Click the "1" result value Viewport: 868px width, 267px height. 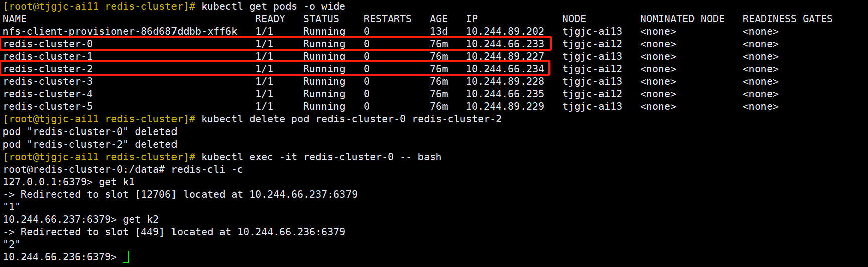tap(12, 207)
